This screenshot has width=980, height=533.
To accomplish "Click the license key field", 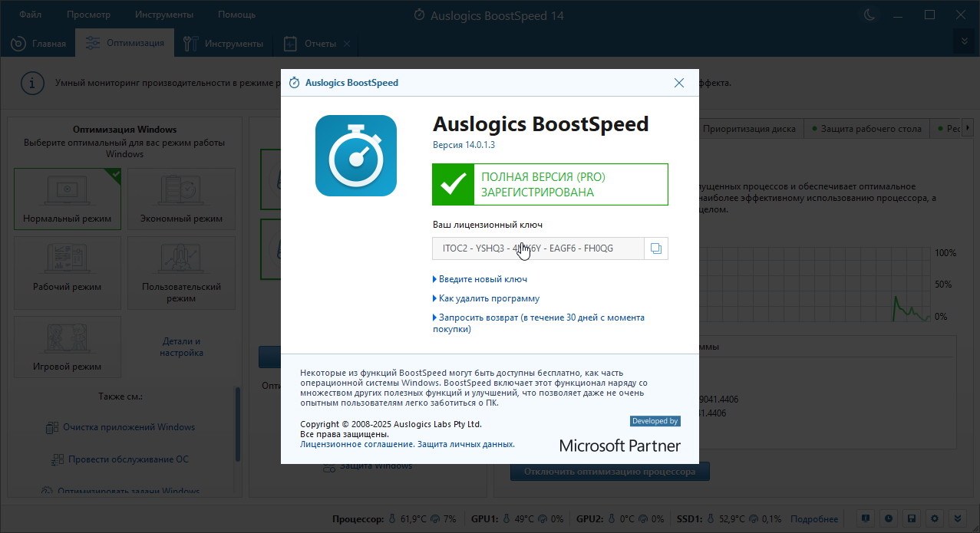I will coord(538,248).
